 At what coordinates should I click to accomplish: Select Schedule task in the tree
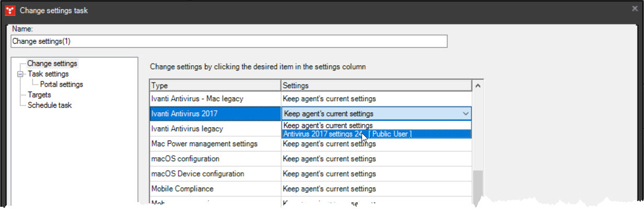50,105
